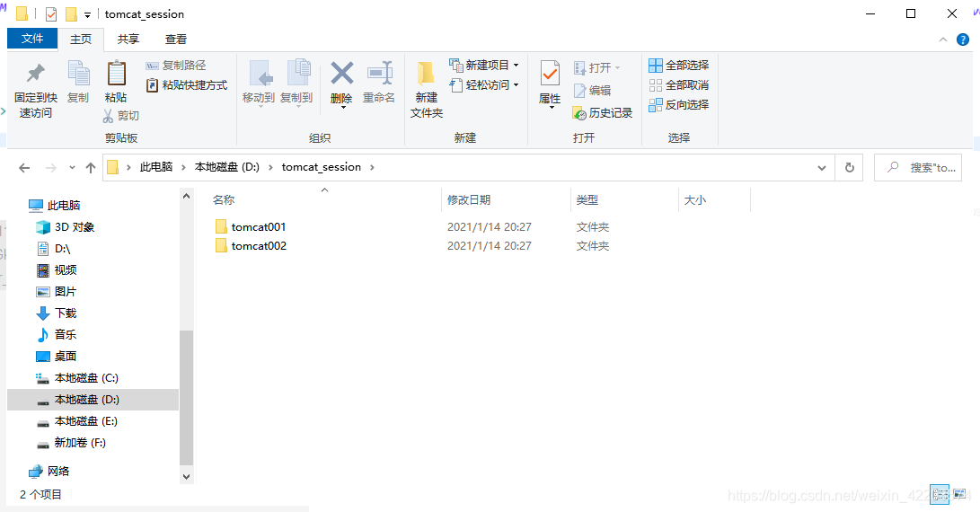Click navigation pane scrollbar down arrow
980x512 pixels.
[x=186, y=476]
